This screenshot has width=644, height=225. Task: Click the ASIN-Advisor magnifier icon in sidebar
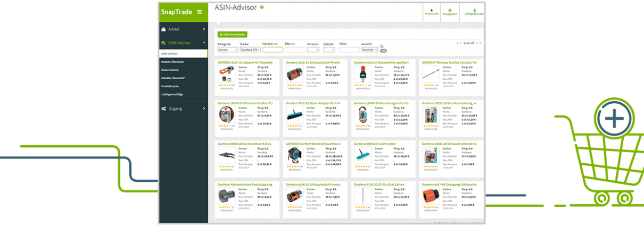(163, 43)
